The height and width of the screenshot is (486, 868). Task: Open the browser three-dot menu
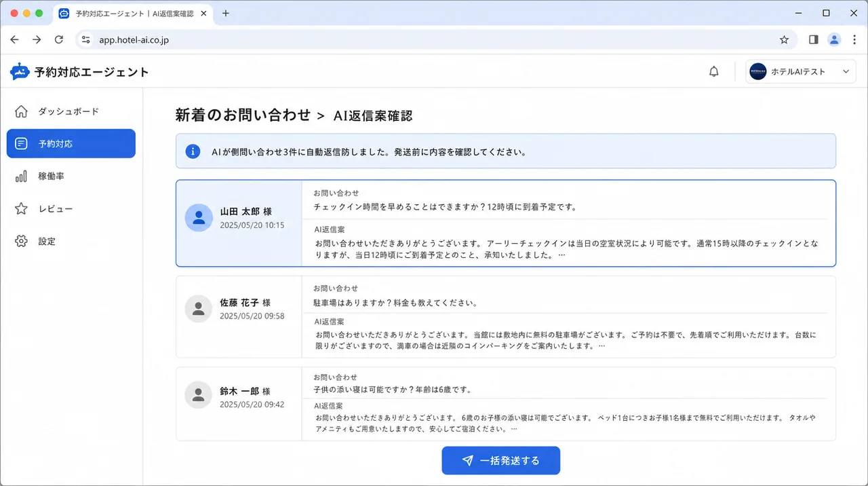853,40
